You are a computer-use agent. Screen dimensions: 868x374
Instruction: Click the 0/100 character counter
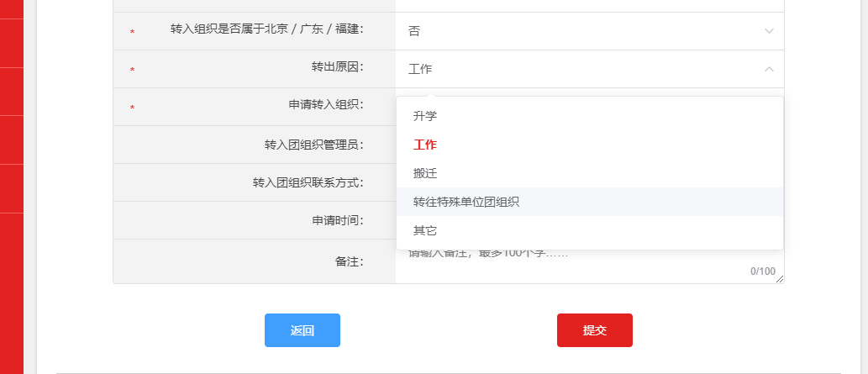click(762, 271)
